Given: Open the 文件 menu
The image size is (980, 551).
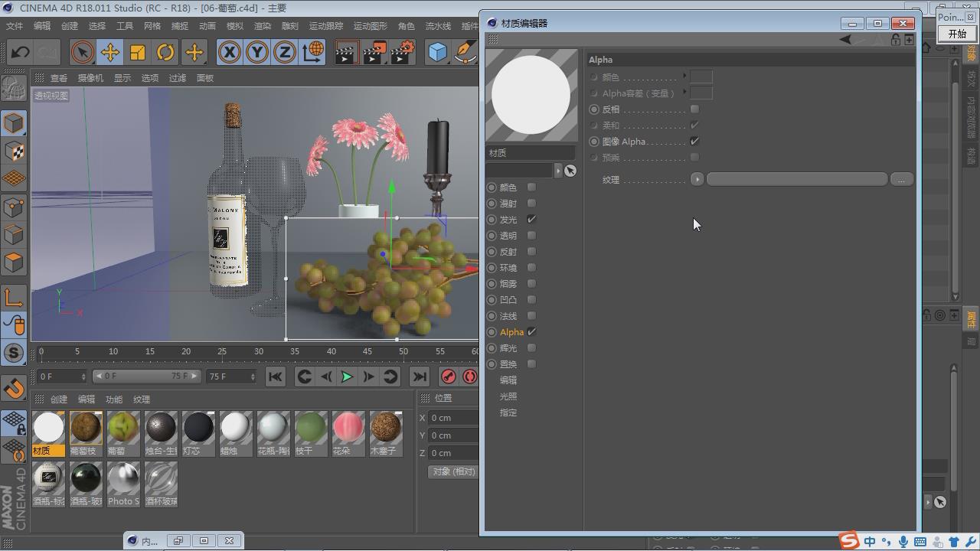Looking at the screenshot, I should 15,26.
